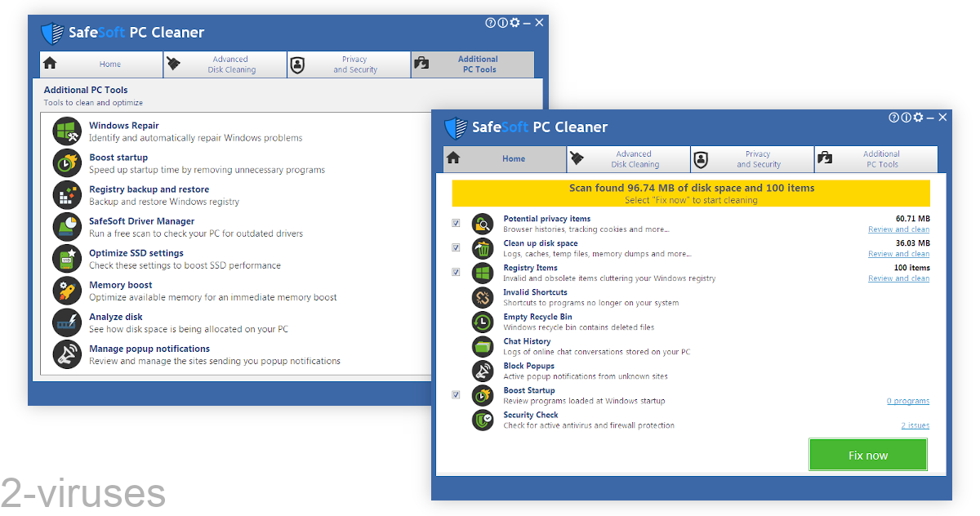
Task: Uncheck Potential privacy items checkbox
Action: pyautogui.click(x=456, y=223)
